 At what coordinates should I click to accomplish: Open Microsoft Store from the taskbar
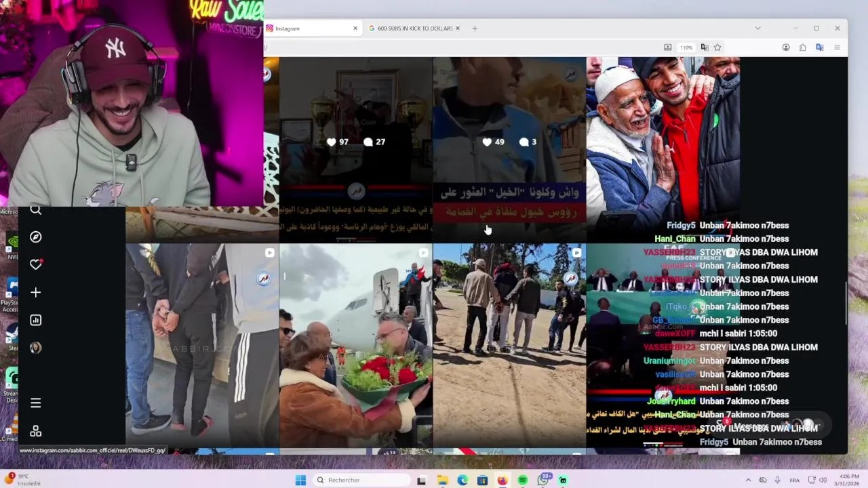pos(482,480)
